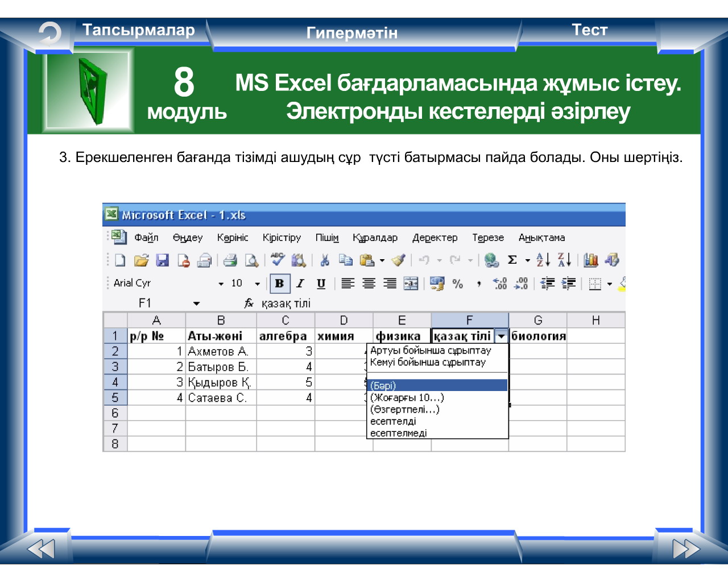Click the Undo arrow icon
The height and width of the screenshot is (582, 728).
point(424,260)
